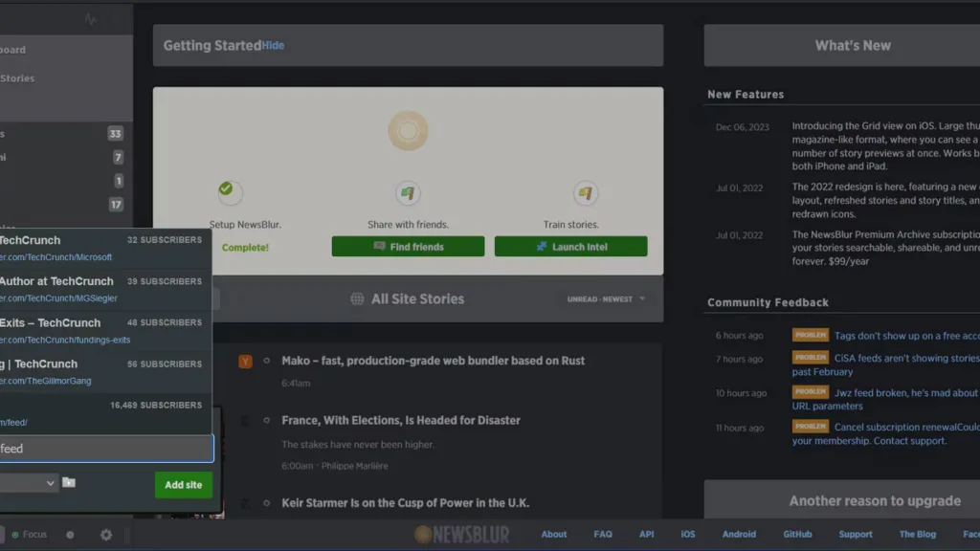
Task: Click the globe icon beside All Site Stories
Action: (357, 299)
